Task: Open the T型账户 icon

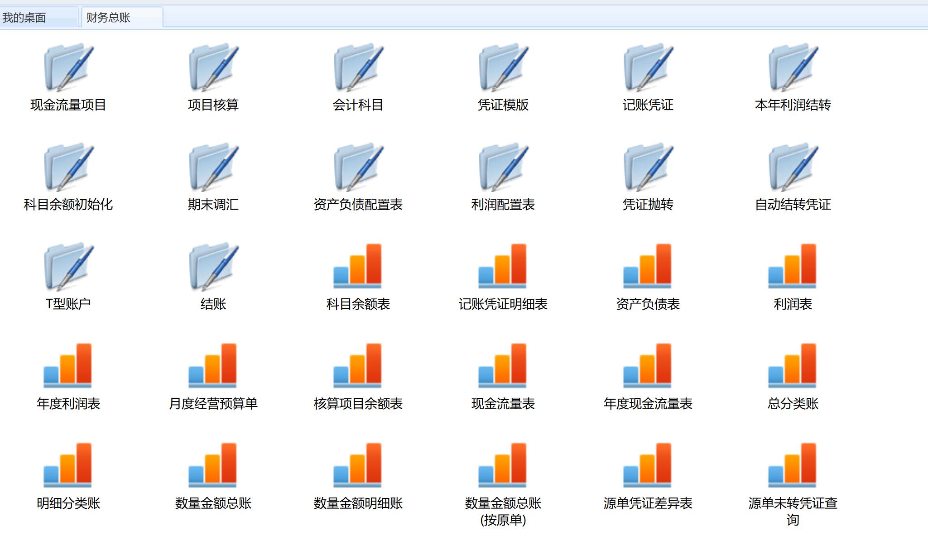Action: (68, 267)
